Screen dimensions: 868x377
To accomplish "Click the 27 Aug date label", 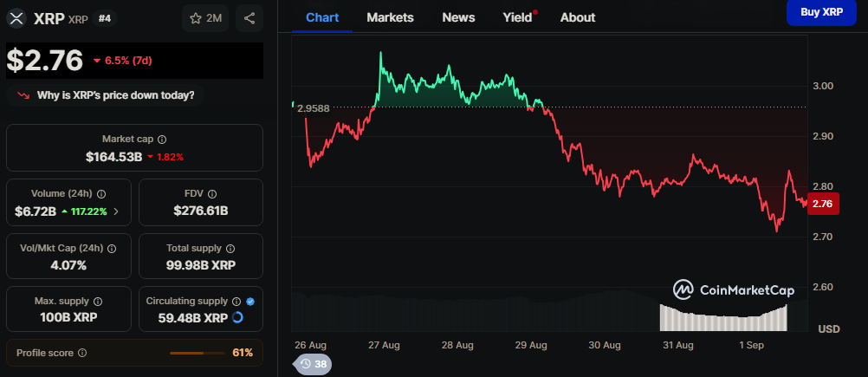I will (x=384, y=345).
